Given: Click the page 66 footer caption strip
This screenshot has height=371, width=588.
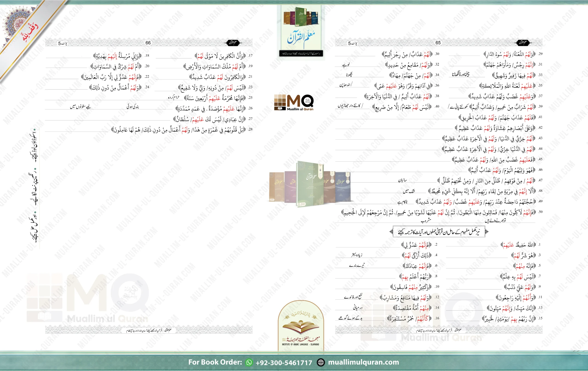Looking at the screenshot, I should 149,330.
